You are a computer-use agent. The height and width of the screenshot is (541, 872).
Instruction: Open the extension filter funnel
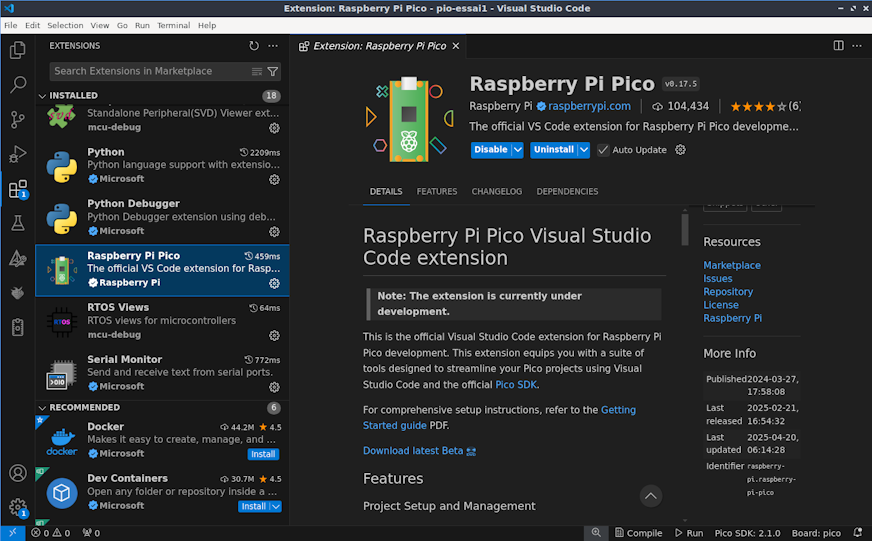[x=273, y=71]
